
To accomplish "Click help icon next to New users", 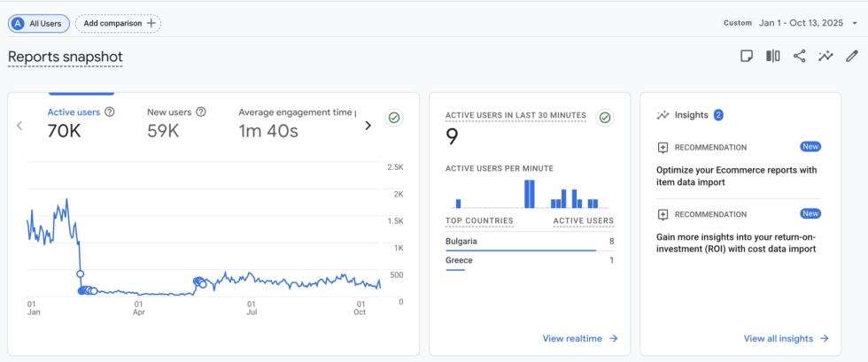I will [x=201, y=112].
